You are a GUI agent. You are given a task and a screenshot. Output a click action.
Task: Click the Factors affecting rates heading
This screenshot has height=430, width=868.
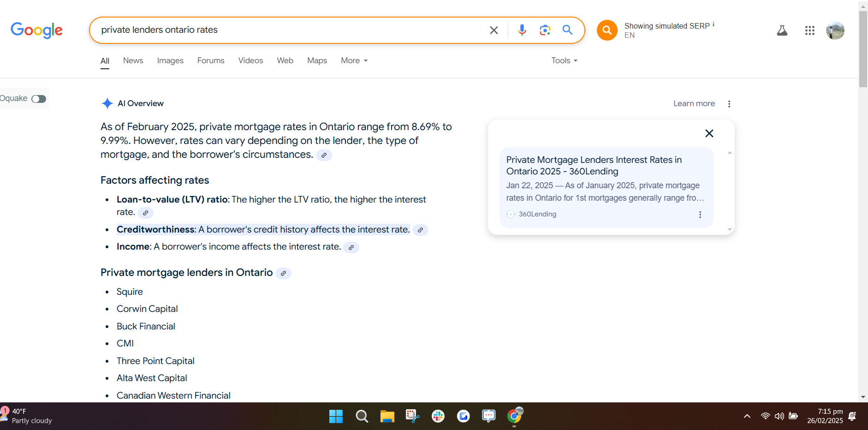pyautogui.click(x=155, y=180)
